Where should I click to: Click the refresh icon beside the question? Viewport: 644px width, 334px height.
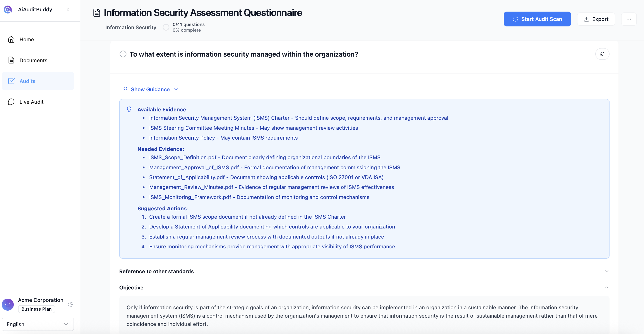602,54
